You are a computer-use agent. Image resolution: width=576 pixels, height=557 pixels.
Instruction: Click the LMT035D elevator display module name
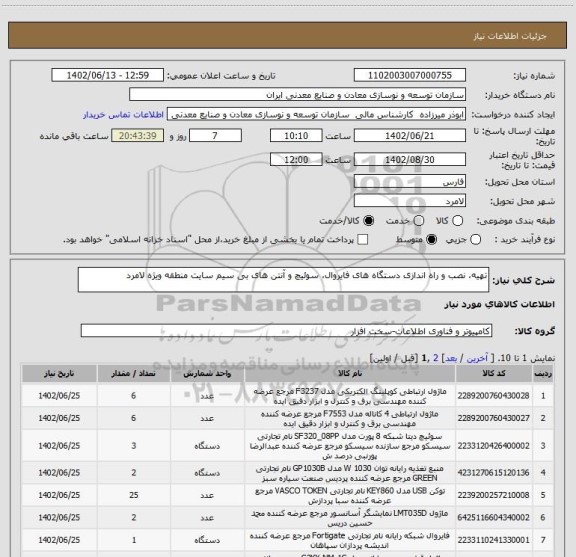point(350,518)
